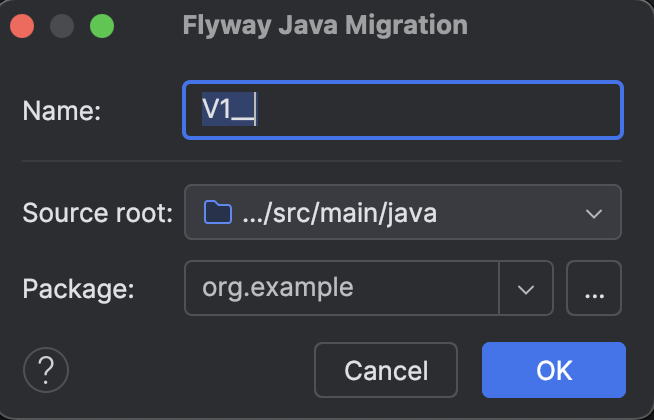Click the Package: label
The height and width of the screenshot is (420, 654).
[x=77, y=288]
